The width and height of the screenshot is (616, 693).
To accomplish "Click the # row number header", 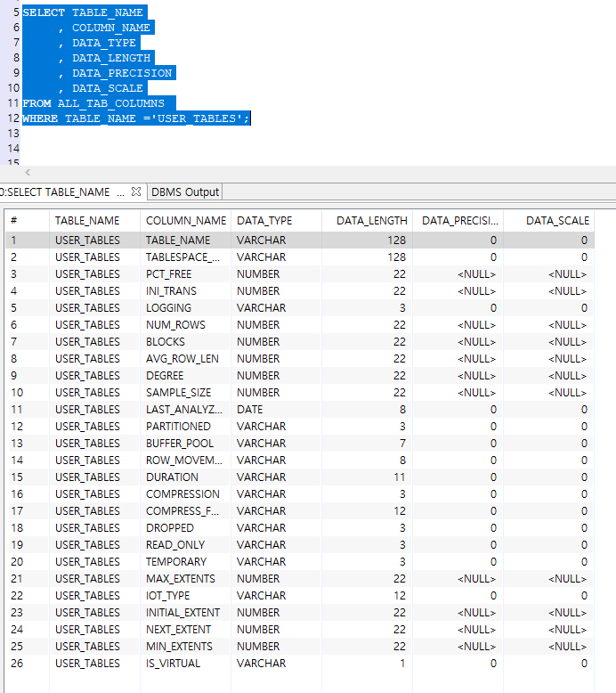I will tap(14, 221).
